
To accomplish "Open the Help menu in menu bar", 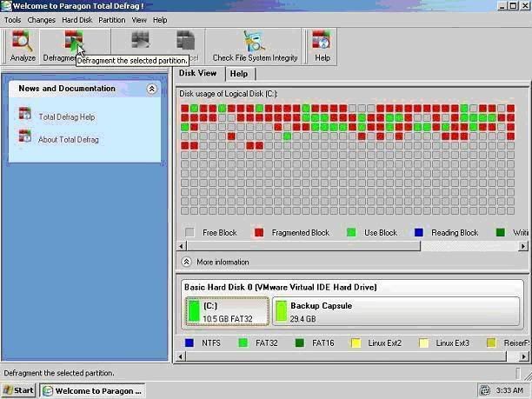I will [x=160, y=20].
